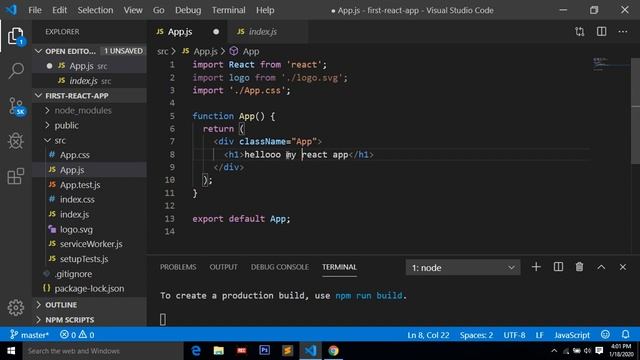Collapse the src folder
640x360 pixels.
pyautogui.click(x=47, y=140)
